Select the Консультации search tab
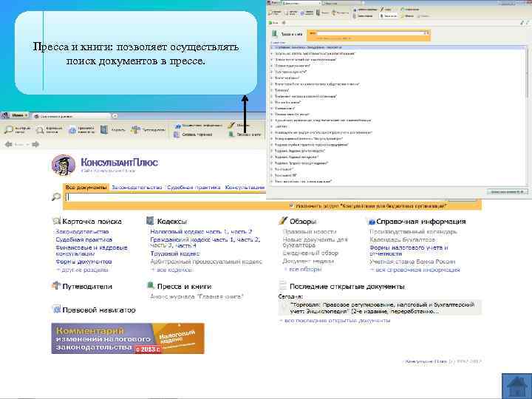Viewport: 532px width, 399px height. coord(245,187)
